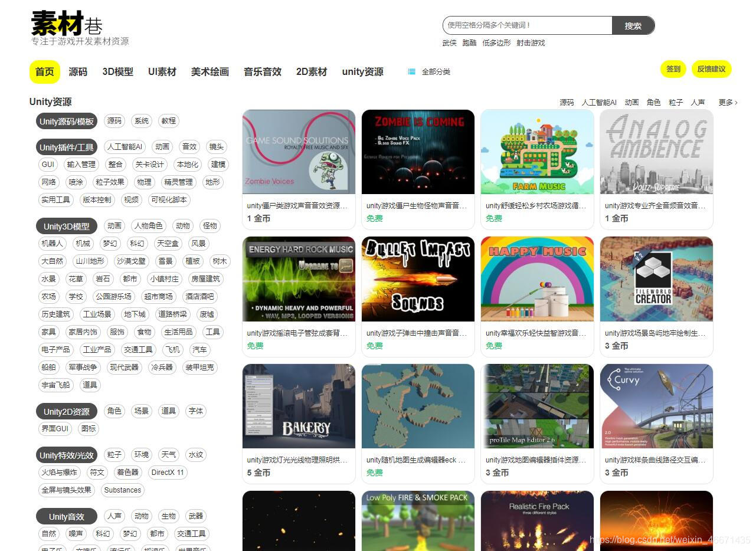756x551 pixels.
Task: Open the unity资源 navigation tab
Action: 363,72
